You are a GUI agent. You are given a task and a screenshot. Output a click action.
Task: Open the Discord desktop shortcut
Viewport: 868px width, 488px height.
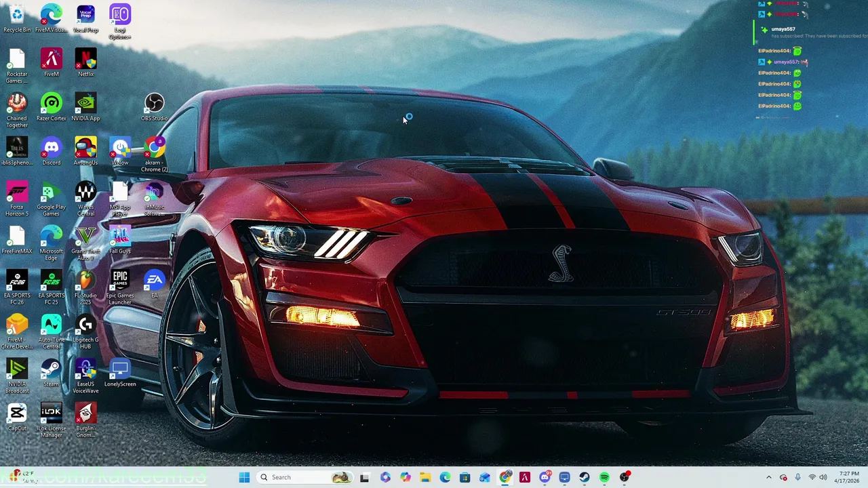pos(51,151)
